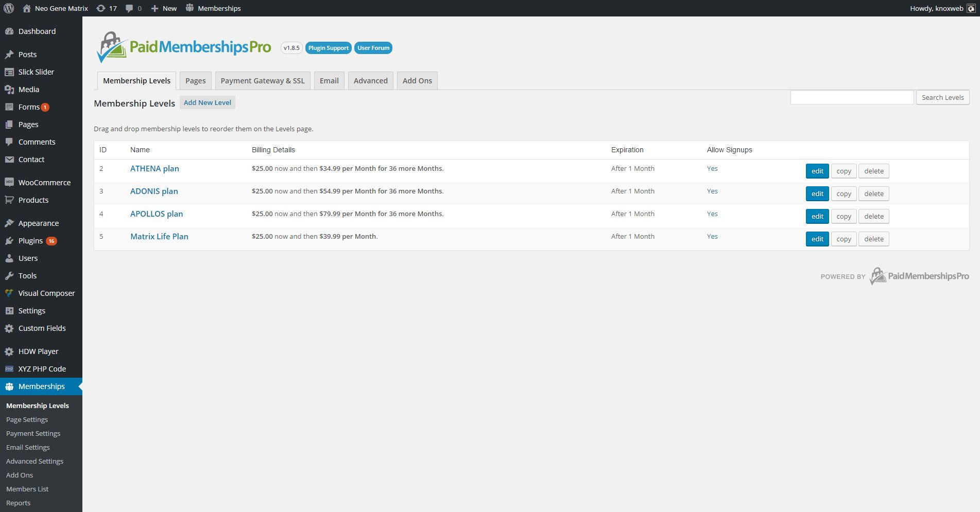Click the WooCommerce icon
Image resolution: width=980 pixels, height=512 pixels.
[x=9, y=183]
